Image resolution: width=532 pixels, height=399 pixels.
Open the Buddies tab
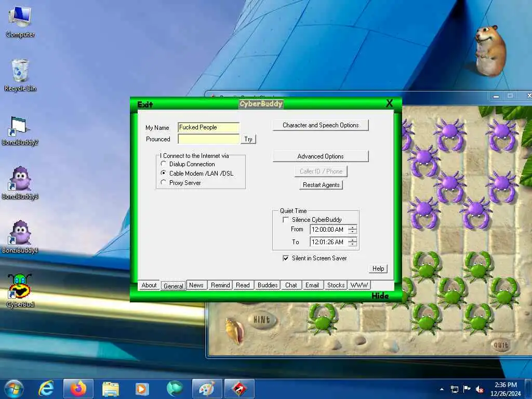(268, 285)
